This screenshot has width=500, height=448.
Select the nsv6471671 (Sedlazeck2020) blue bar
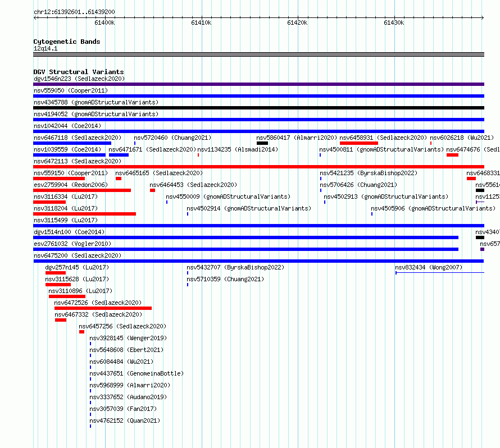click(119, 155)
